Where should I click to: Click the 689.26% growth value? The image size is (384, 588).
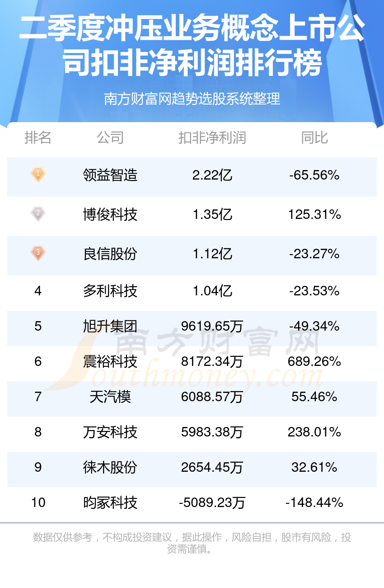pyautogui.click(x=314, y=361)
